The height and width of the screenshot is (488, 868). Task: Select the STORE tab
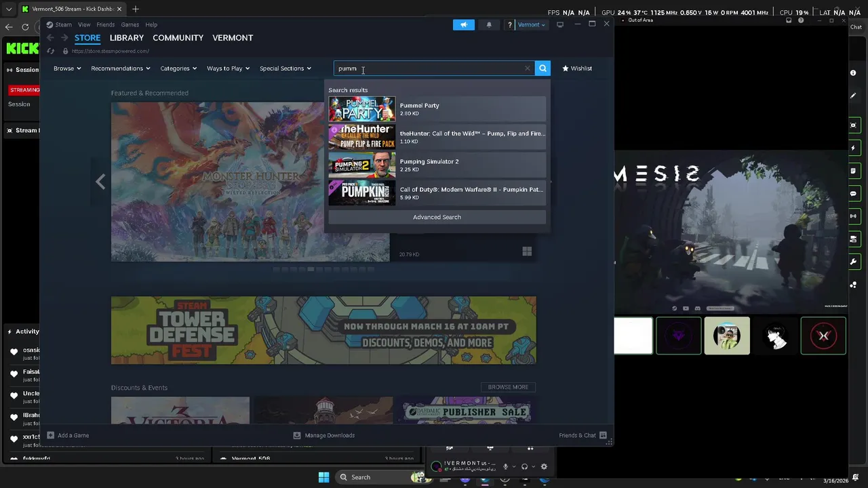[87, 38]
